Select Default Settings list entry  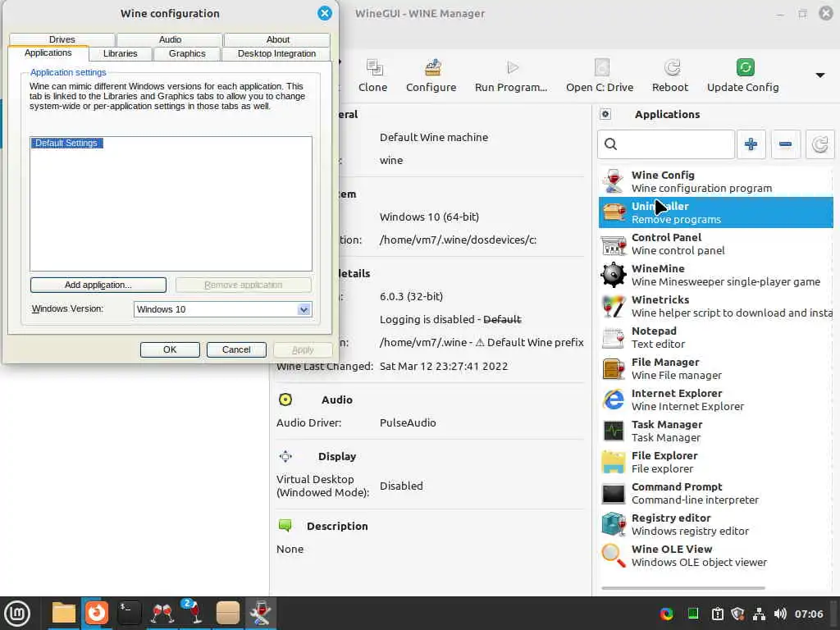click(66, 143)
